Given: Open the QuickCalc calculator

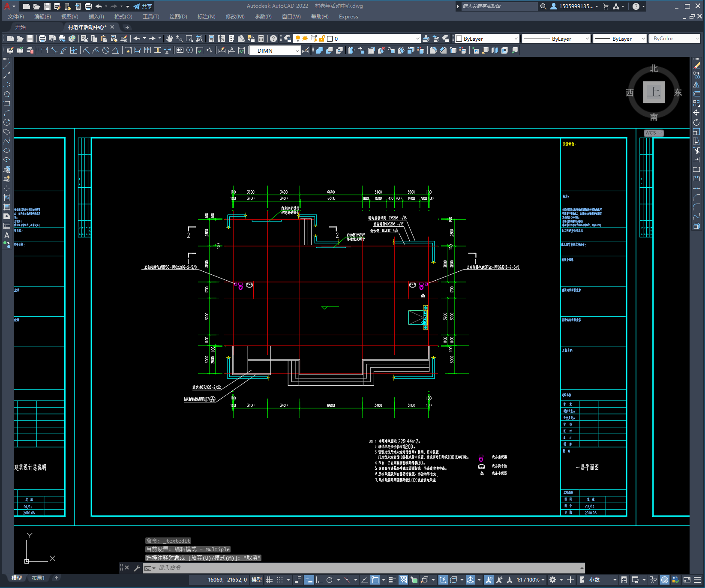Looking at the screenshot, I should (x=261, y=39).
